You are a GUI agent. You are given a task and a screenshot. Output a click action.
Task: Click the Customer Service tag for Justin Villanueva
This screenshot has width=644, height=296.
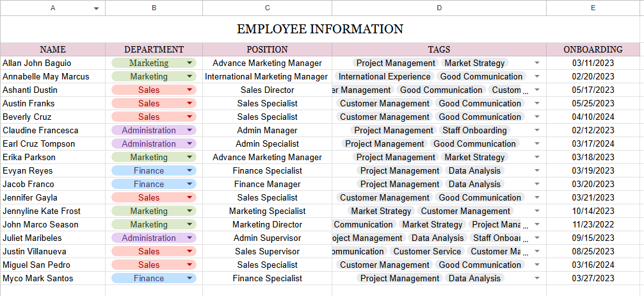(427, 252)
